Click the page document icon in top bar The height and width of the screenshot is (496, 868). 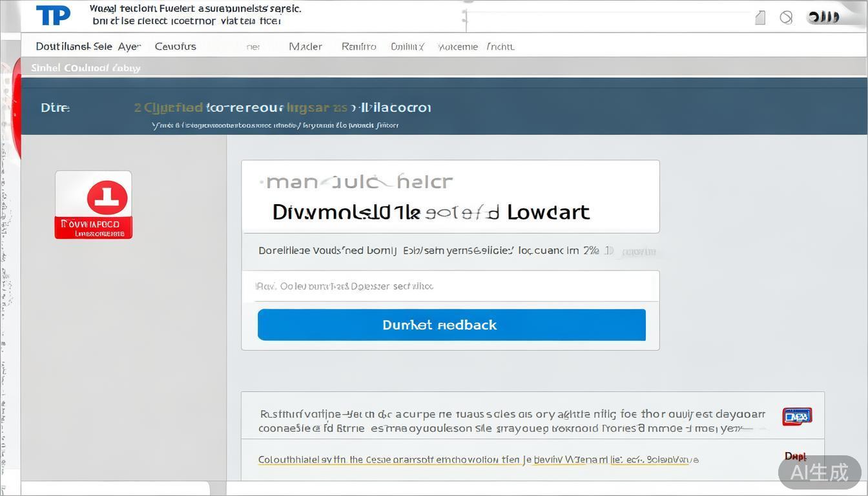[760, 17]
